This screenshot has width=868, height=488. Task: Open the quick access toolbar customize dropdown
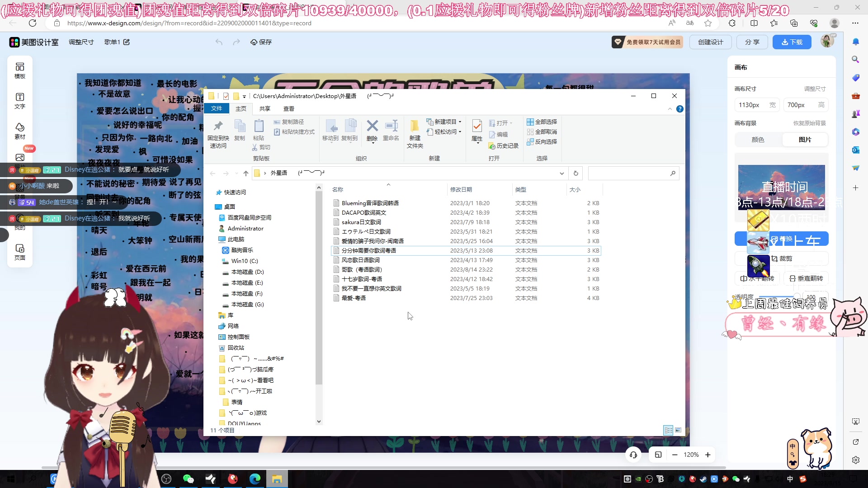244,96
